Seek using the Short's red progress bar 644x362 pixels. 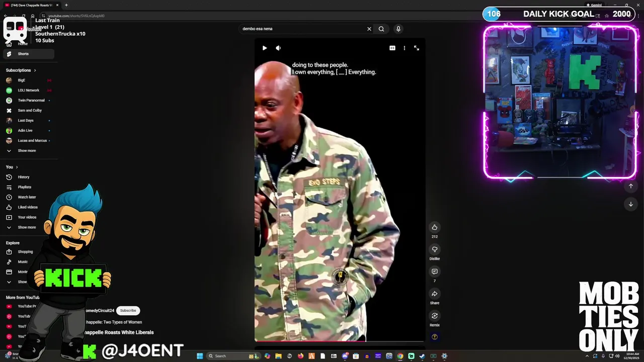tap(339, 341)
